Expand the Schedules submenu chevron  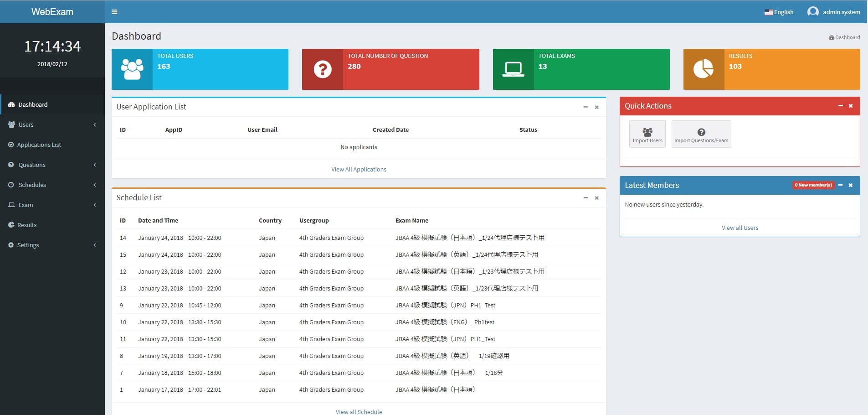(x=95, y=185)
